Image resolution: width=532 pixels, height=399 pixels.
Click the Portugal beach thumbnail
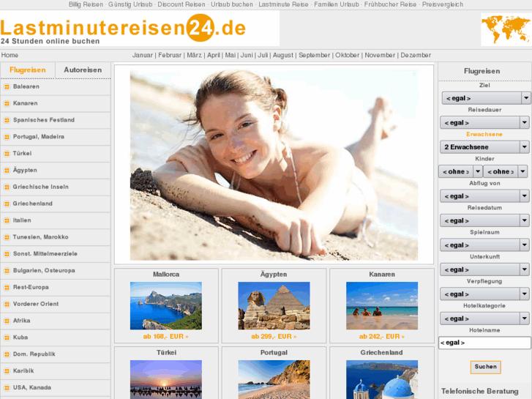click(274, 379)
